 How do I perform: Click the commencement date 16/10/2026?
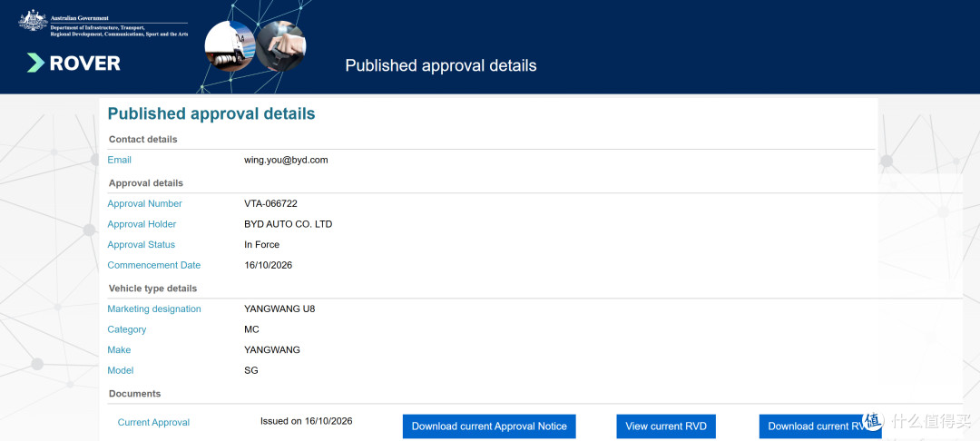[x=268, y=265]
